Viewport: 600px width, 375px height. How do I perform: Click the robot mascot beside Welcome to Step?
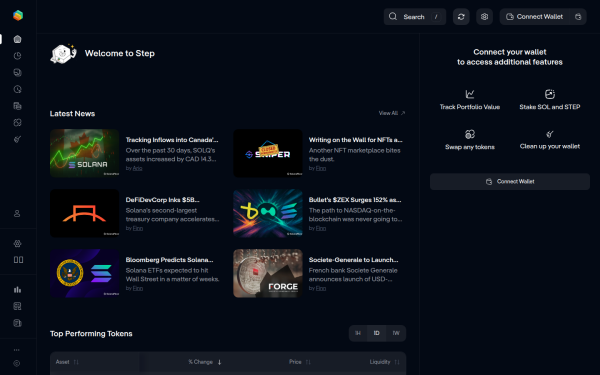(x=64, y=54)
